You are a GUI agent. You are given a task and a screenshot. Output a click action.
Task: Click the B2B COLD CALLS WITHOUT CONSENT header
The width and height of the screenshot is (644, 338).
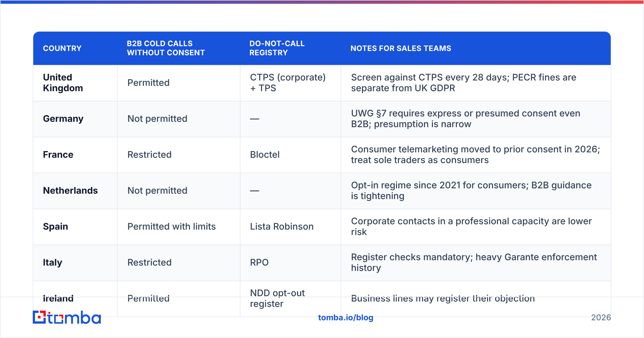point(166,48)
